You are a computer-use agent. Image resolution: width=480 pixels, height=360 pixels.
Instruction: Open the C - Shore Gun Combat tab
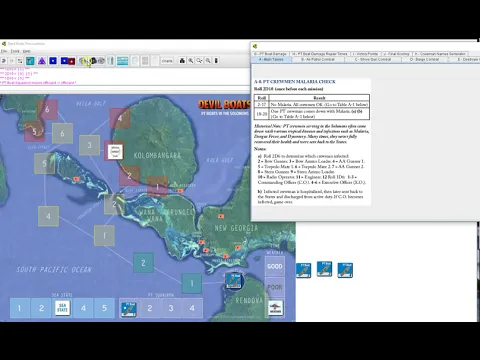click(373, 59)
